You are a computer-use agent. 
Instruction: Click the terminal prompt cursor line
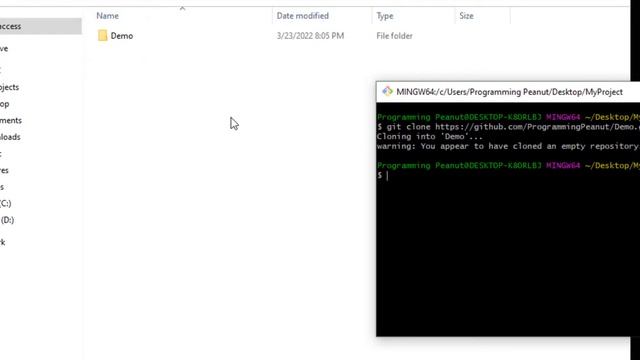(383, 176)
